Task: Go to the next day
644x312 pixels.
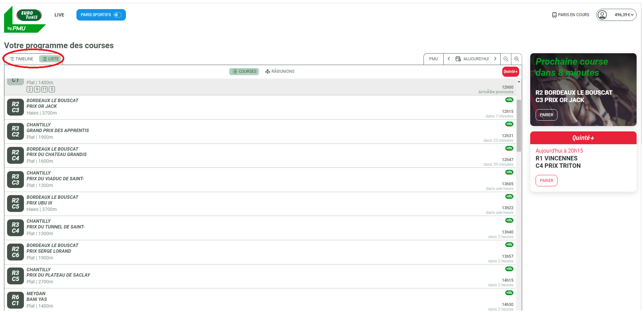Action: [495, 59]
